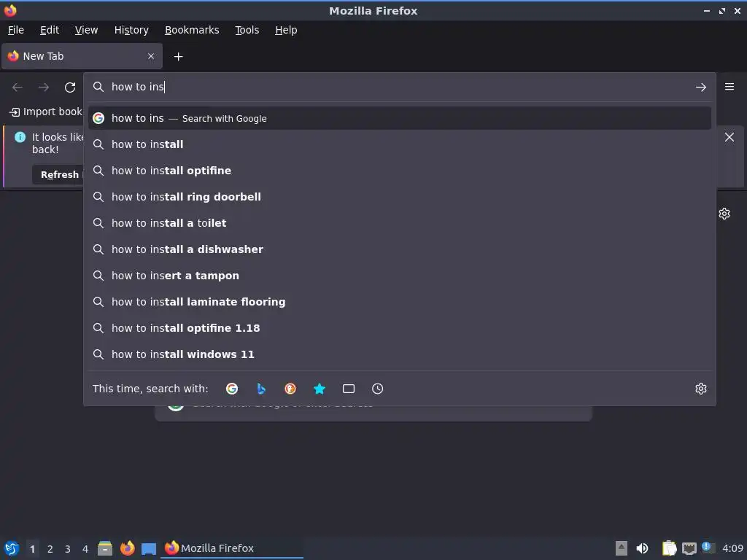Search open Tabs via the tab icon

349,389
